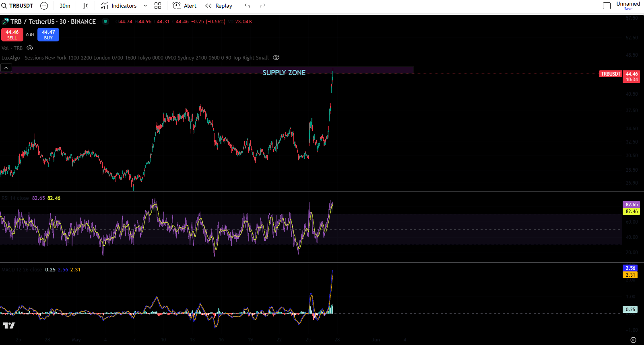Click the TRBUSDT price label on the scale
644x345 pixels.
611,74
